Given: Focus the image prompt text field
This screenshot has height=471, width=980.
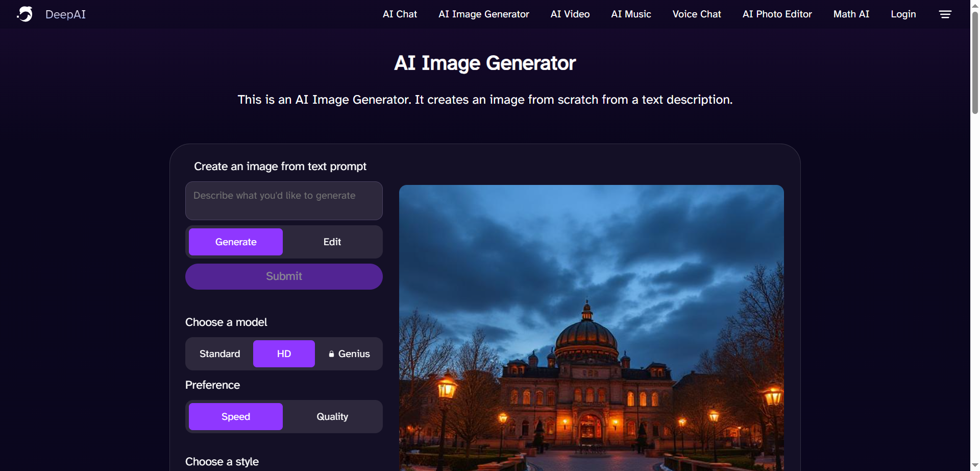Looking at the screenshot, I should click(284, 201).
